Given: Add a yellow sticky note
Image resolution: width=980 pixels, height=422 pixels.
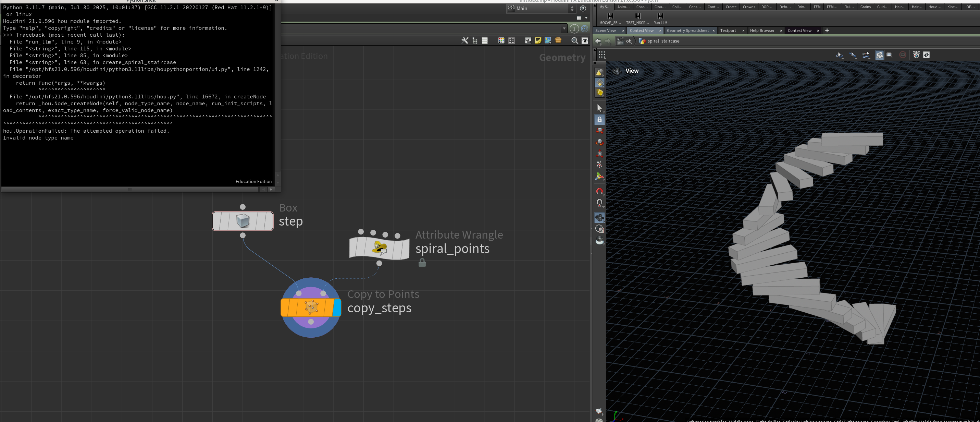Looking at the screenshot, I should [x=538, y=41].
